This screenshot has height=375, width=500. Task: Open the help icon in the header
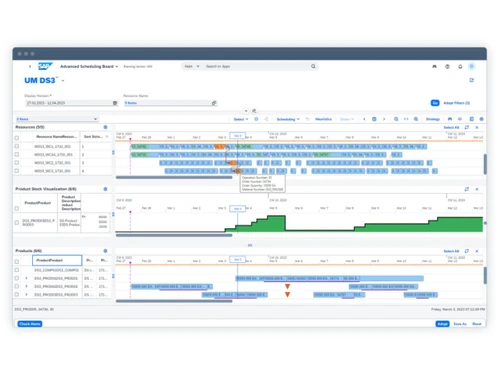tap(447, 66)
